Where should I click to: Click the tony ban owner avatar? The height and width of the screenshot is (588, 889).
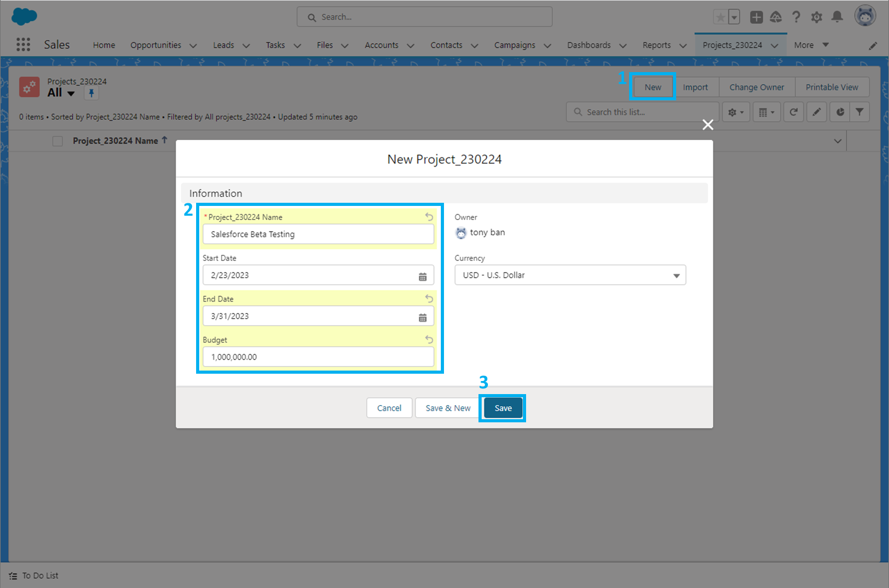pyautogui.click(x=461, y=233)
